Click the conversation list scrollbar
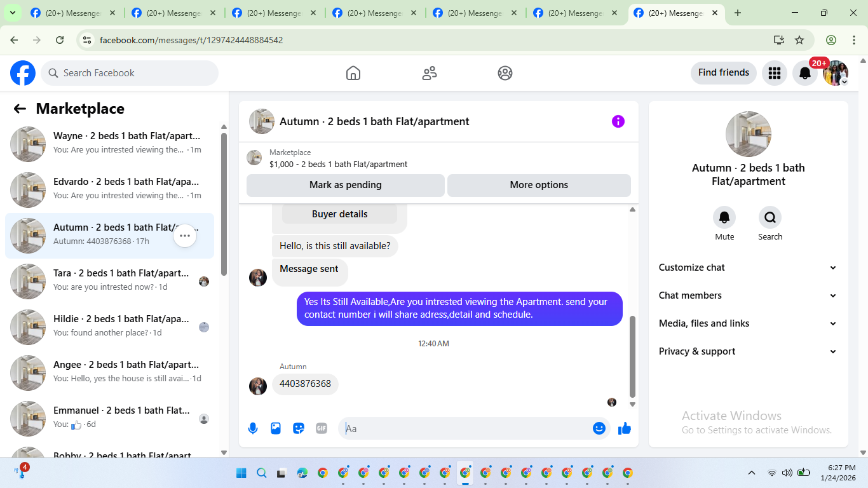The width and height of the screenshot is (868, 488). click(x=224, y=203)
